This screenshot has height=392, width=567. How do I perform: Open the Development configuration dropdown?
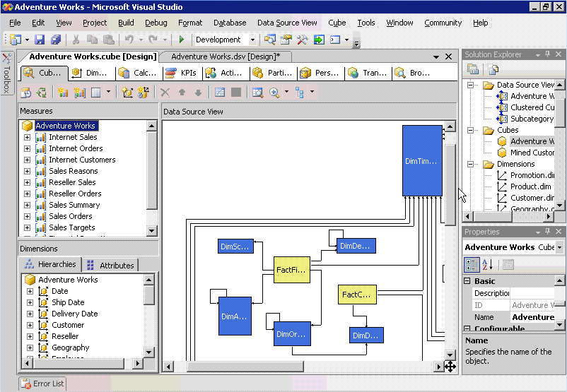(x=253, y=40)
